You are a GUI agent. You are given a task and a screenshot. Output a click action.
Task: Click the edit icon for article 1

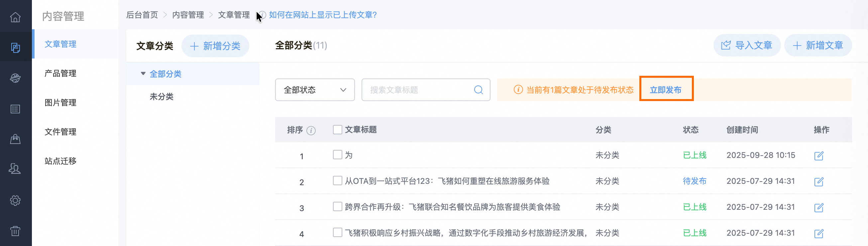pos(818,156)
